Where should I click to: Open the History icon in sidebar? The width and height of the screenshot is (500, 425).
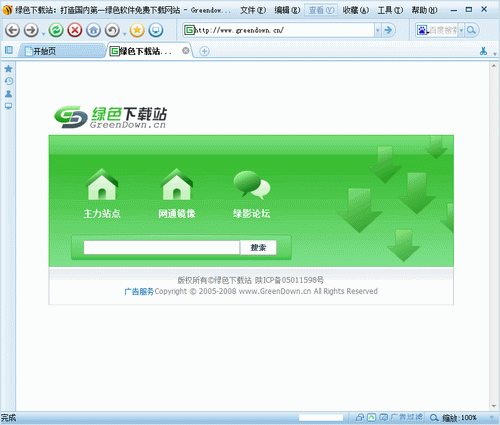(9, 81)
